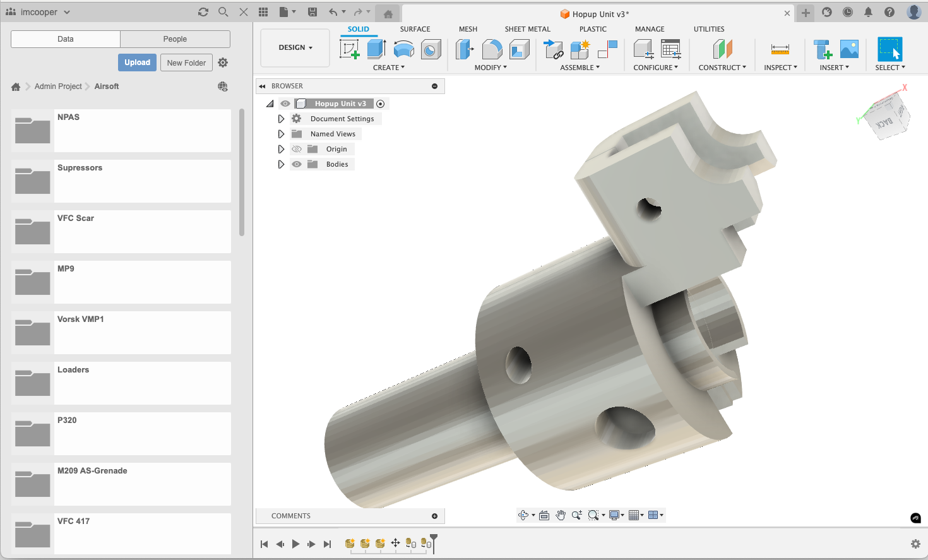Search in the data panel
Image resolution: width=928 pixels, height=560 pixels.
tap(223, 12)
